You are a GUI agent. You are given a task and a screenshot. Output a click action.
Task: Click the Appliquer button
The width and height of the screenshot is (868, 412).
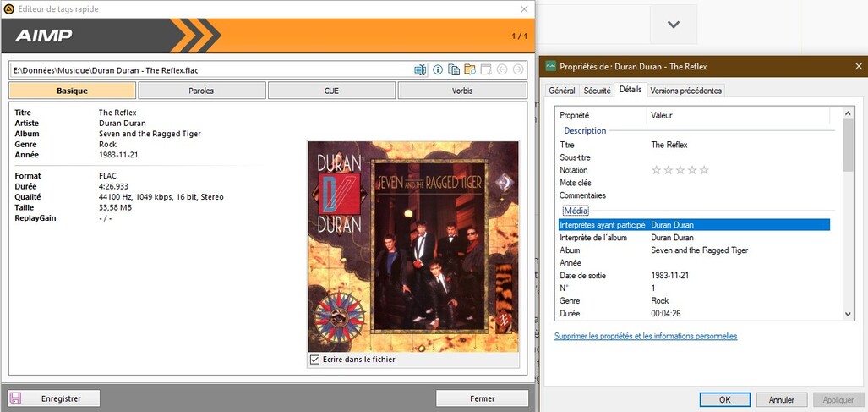(838, 400)
